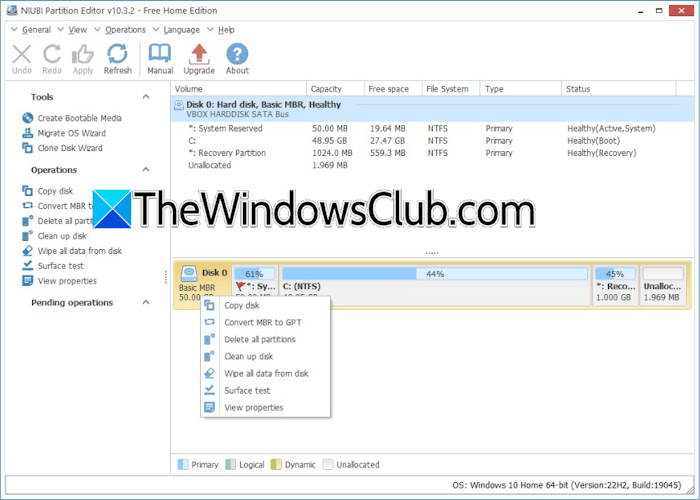Click the 44% usage bar of C: partition

pyautogui.click(x=435, y=274)
